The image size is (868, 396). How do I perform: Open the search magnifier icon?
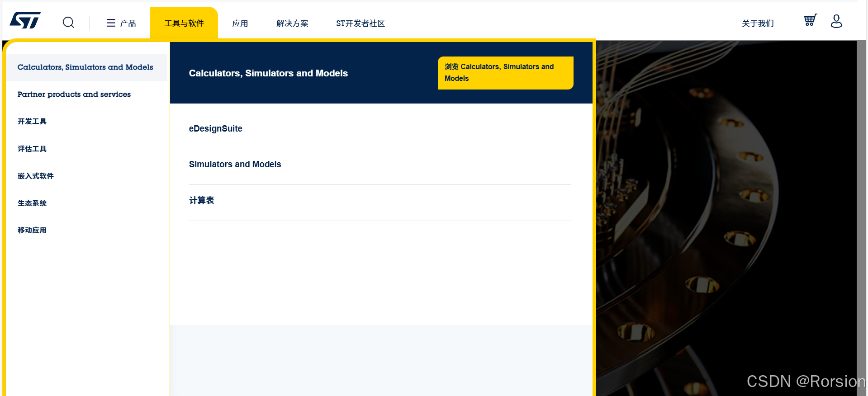68,22
